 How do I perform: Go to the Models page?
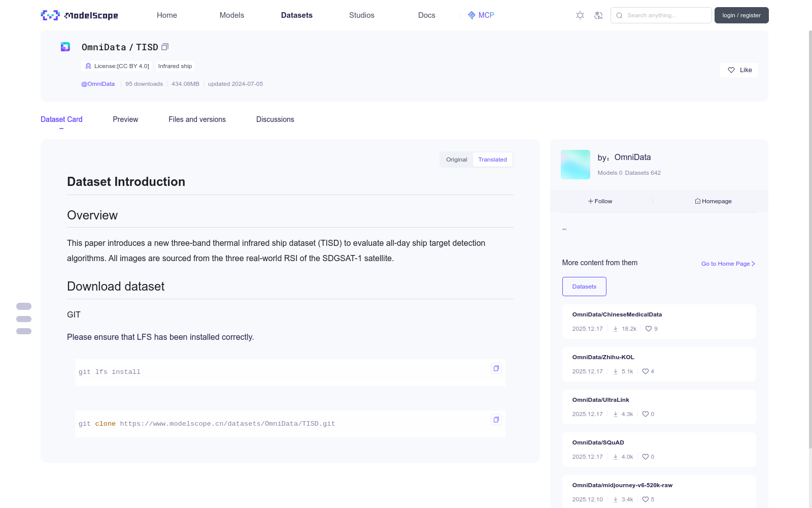click(232, 15)
